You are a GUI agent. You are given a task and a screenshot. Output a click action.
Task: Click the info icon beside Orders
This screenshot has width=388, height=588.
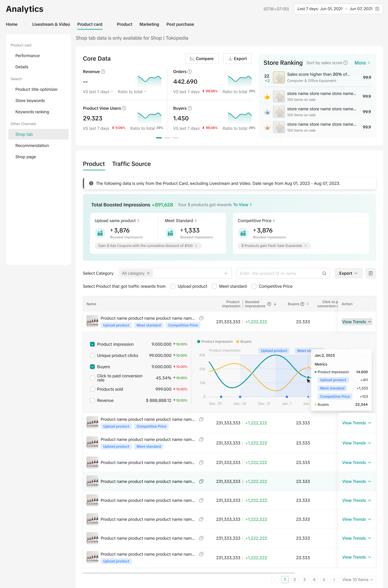[x=189, y=72]
